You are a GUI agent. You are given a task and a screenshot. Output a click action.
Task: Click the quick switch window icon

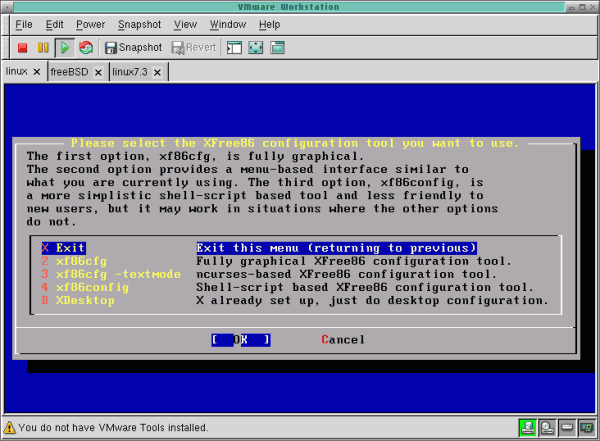point(277,48)
